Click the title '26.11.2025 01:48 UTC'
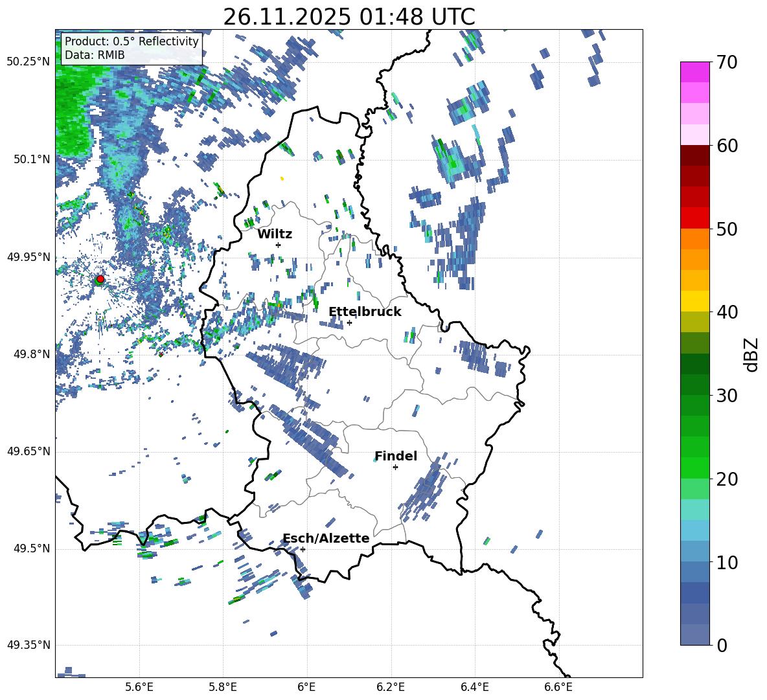 [349, 17]
